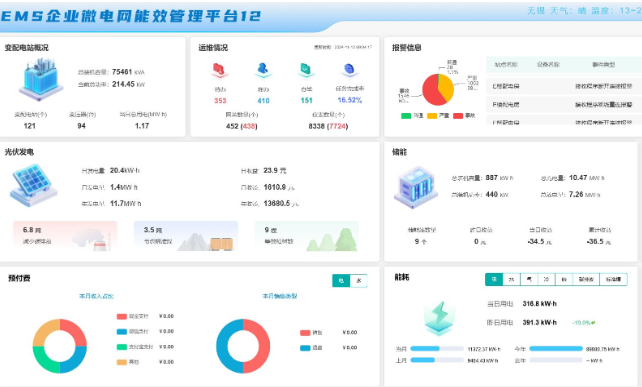Select the 水 tab in 能耗
642x387 pixels.
pos(511,279)
